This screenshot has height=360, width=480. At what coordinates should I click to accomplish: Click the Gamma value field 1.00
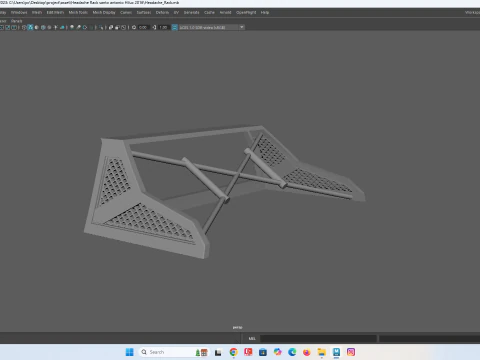click(163, 27)
